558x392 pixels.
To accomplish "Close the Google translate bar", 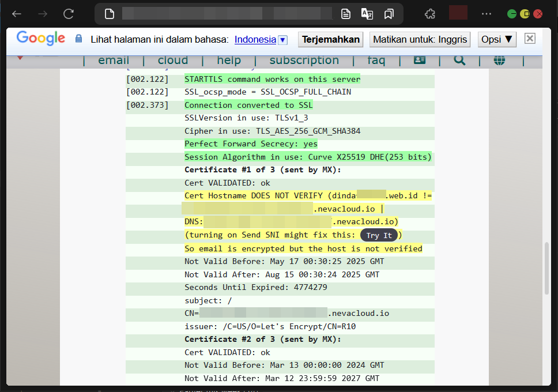I will pos(530,39).
